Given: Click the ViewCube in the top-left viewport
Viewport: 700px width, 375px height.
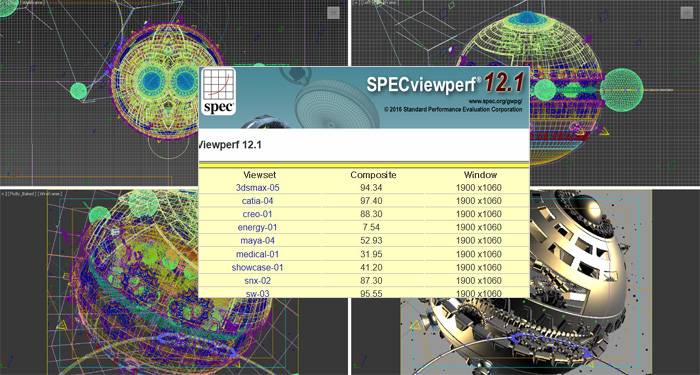Looking at the screenshot, I should [x=333, y=13].
